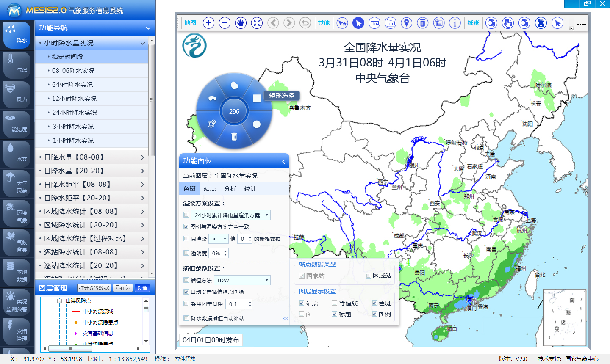Toggle the 等值线 contour checkbox
This screenshot has width=610, height=364.
[335, 303]
